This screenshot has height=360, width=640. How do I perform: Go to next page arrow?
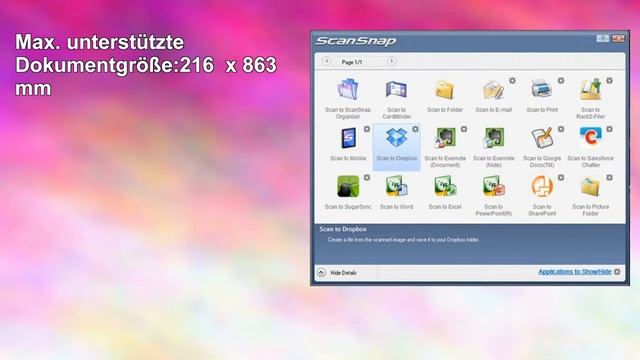click(391, 61)
